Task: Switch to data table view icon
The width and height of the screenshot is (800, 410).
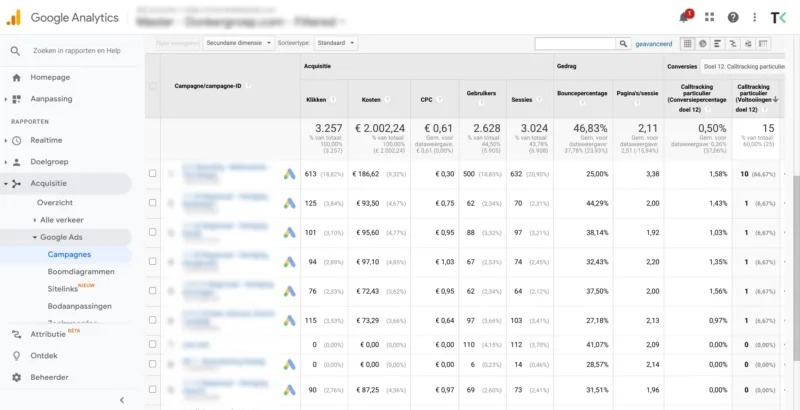Action: tap(687, 44)
